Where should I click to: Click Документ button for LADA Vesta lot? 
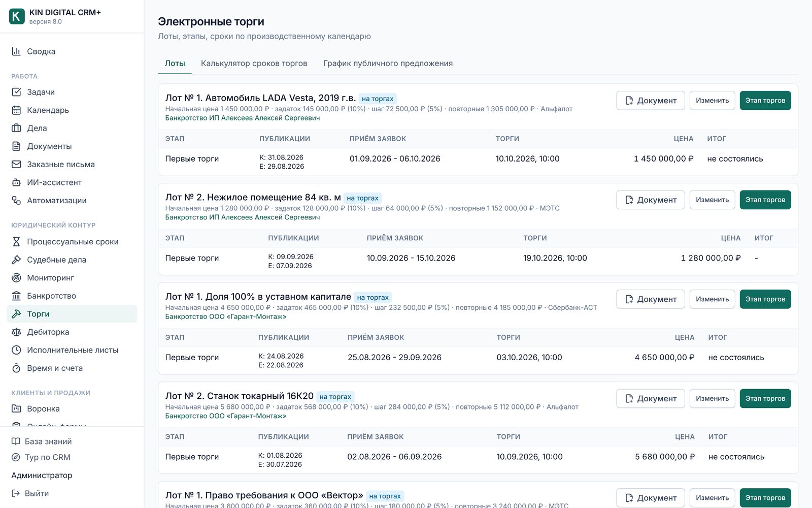click(651, 101)
